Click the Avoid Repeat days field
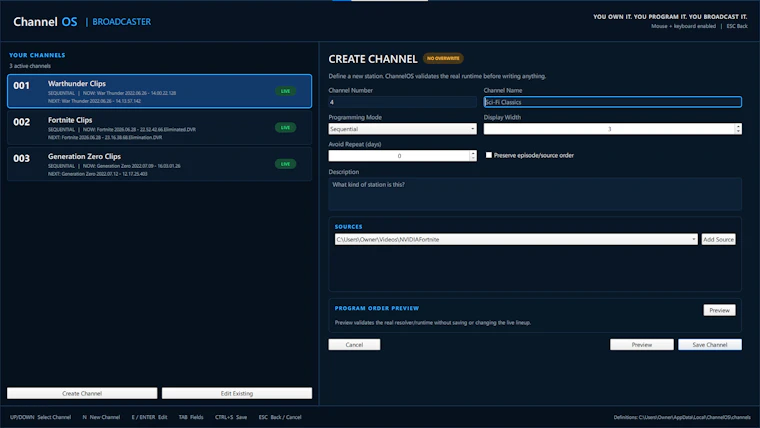760x428 pixels. tap(399, 156)
